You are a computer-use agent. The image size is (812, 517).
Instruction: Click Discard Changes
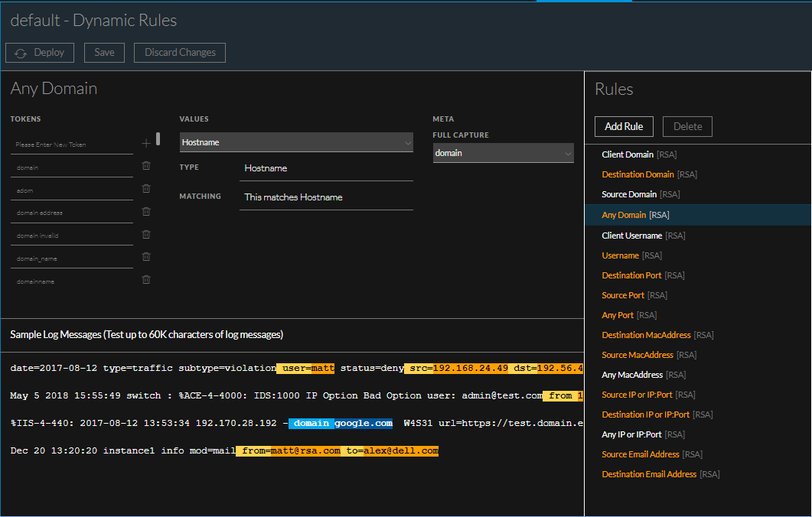click(x=180, y=53)
